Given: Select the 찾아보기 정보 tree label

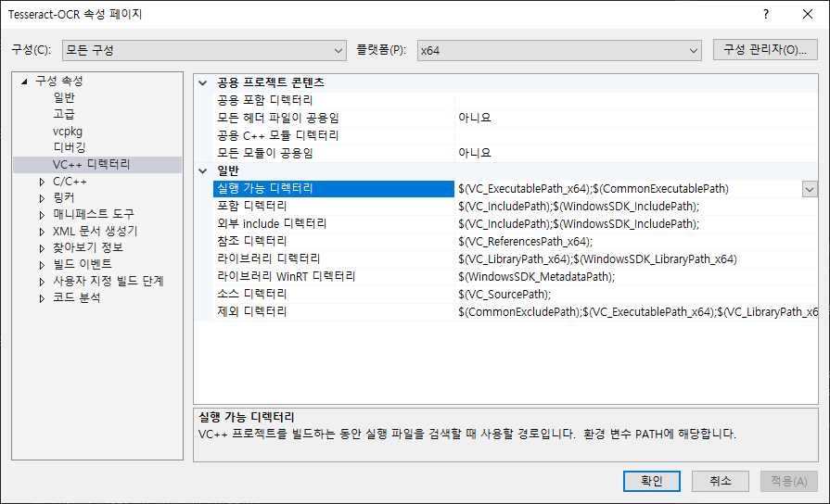Looking at the screenshot, I should click(88, 247).
